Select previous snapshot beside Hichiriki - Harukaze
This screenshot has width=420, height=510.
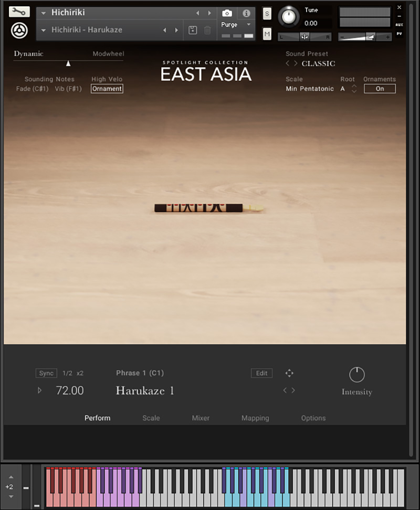tap(165, 30)
